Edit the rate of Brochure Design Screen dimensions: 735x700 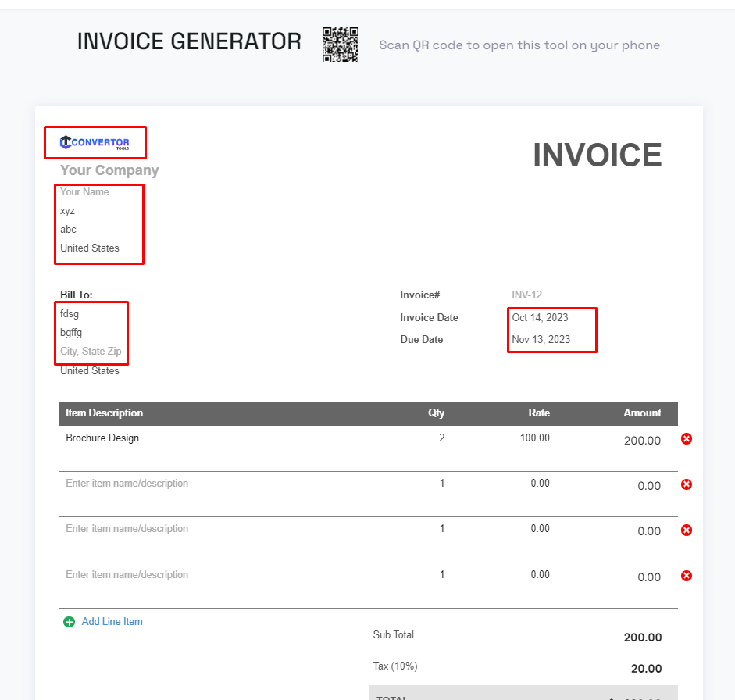(534, 438)
